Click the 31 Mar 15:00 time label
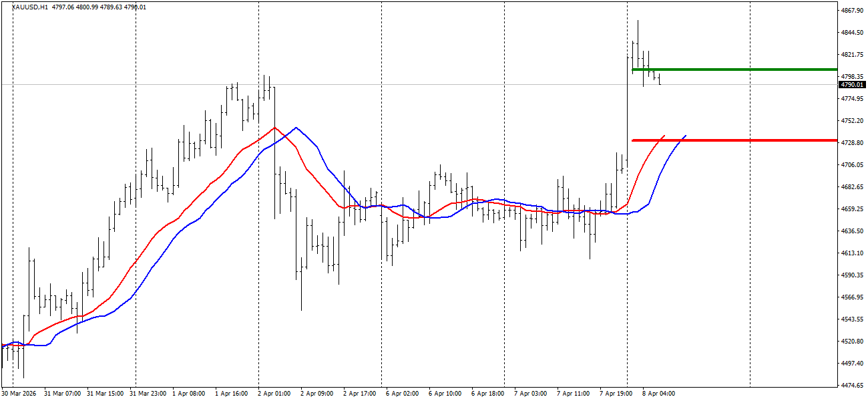Viewport: 868px width, 401px height. (105, 394)
